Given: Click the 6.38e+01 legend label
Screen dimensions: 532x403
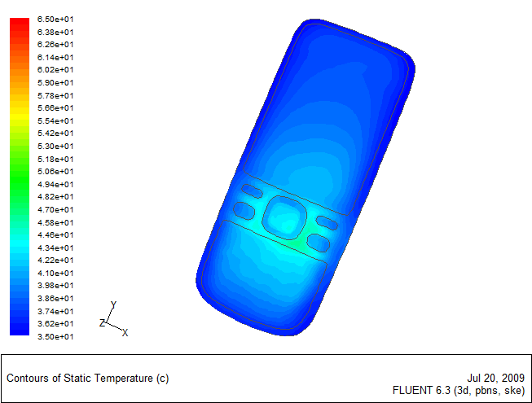Looking at the screenshot, I should [55, 33].
